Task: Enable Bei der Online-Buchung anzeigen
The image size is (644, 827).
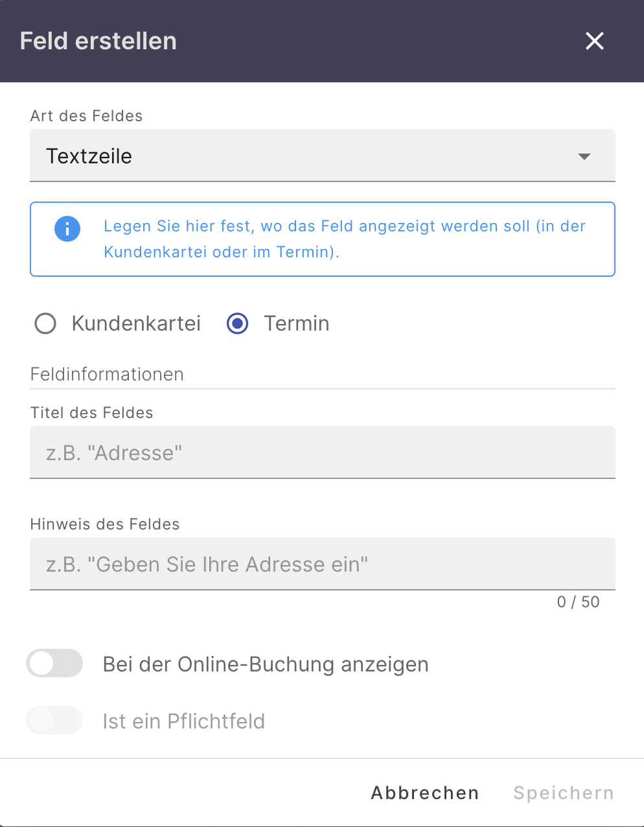Action: coord(54,663)
